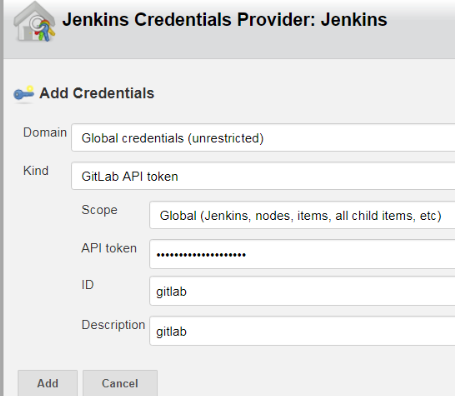Screen dimensions: 455x396
Task: Click the Kind label
Action: (x=36, y=171)
